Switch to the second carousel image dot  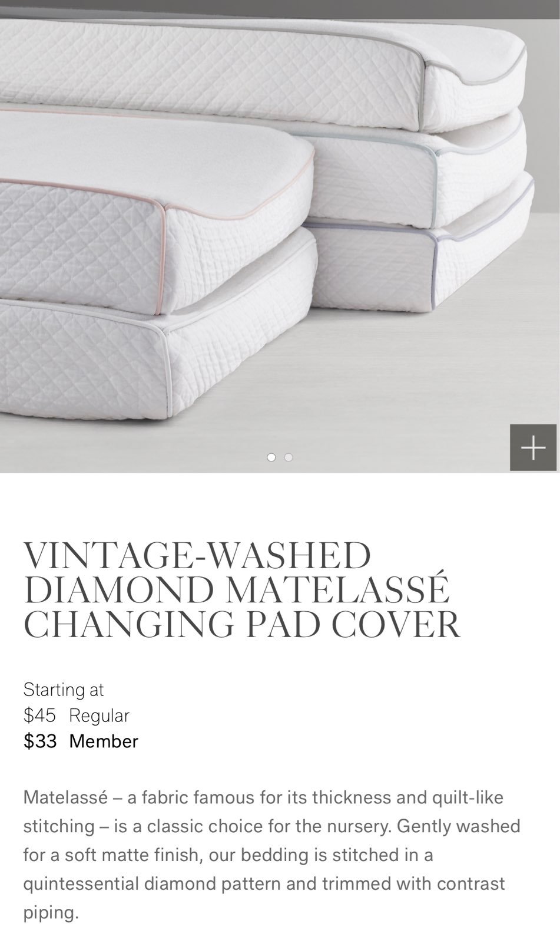tap(289, 457)
